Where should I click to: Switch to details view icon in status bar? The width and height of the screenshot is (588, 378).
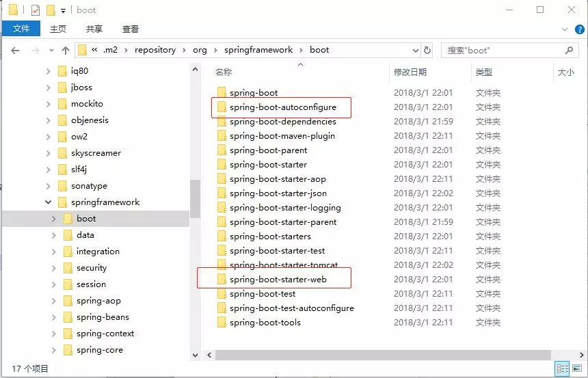pyautogui.click(x=562, y=368)
